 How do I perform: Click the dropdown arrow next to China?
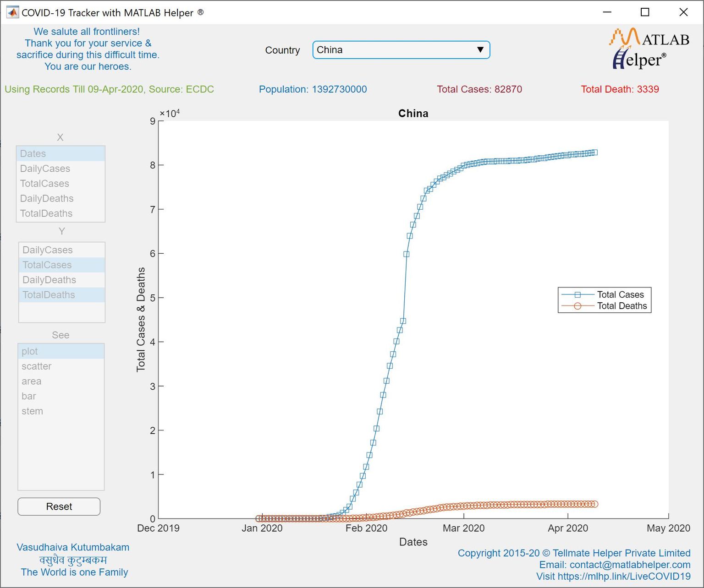480,49
